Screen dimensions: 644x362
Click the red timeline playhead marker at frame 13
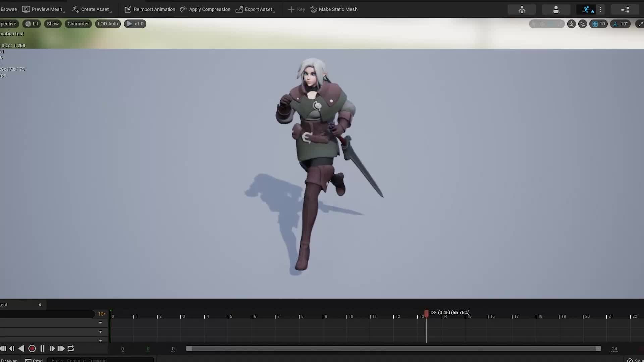[426, 314]
